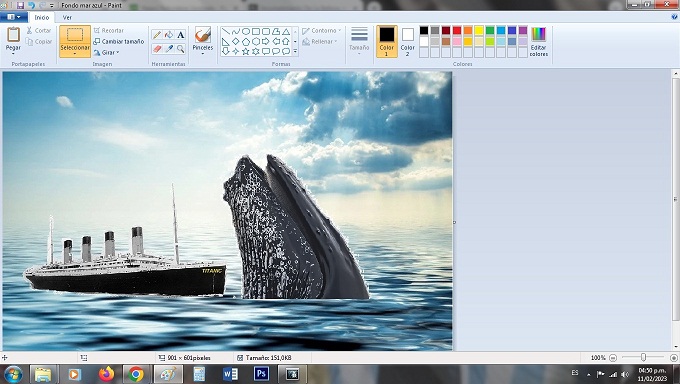The image size is (680, 384).
Task: Select the Magnifier tool
Action: pyautogui.click(x=180, y=49)
